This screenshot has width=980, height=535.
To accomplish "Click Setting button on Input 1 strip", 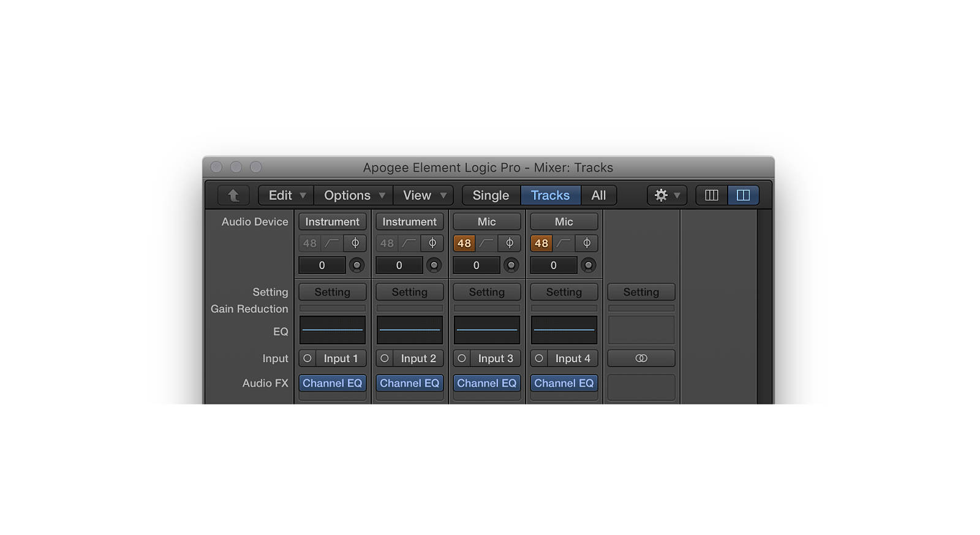I will pyautogui.click(x=333, y=292).
